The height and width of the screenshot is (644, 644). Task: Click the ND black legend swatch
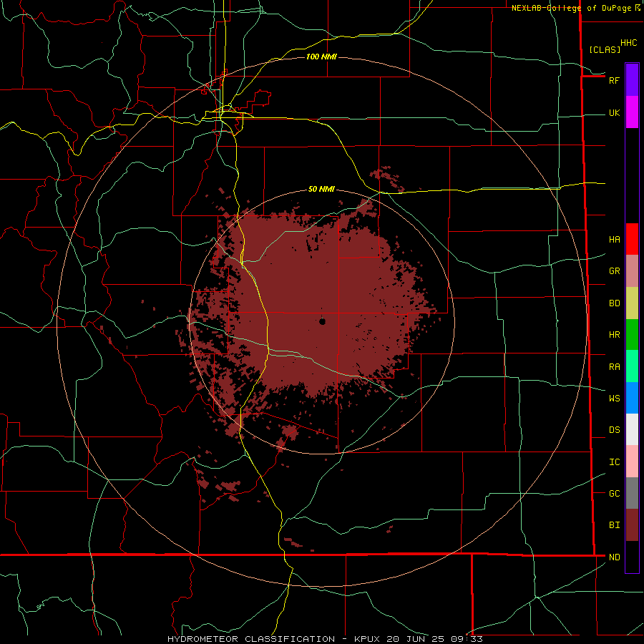point(632,557)
